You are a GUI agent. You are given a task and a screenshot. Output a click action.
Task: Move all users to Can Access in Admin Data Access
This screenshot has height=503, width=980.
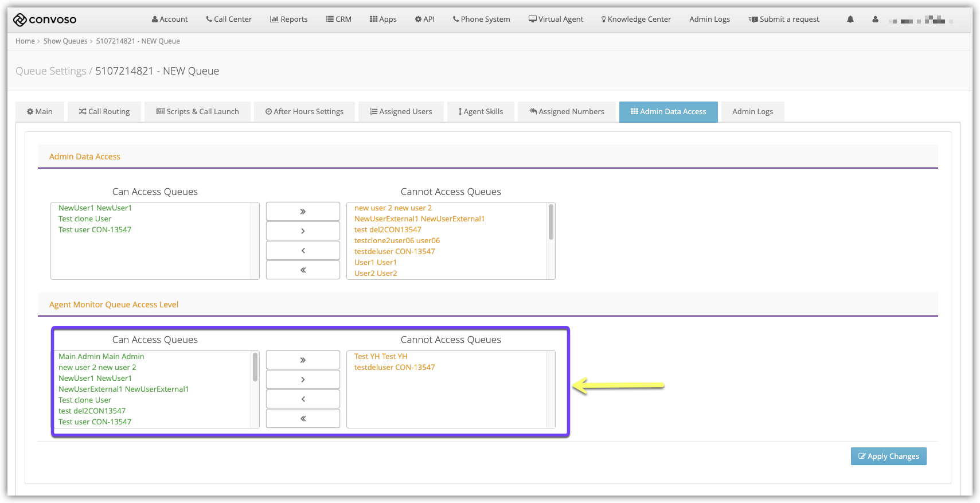click(x=303, y=270)
